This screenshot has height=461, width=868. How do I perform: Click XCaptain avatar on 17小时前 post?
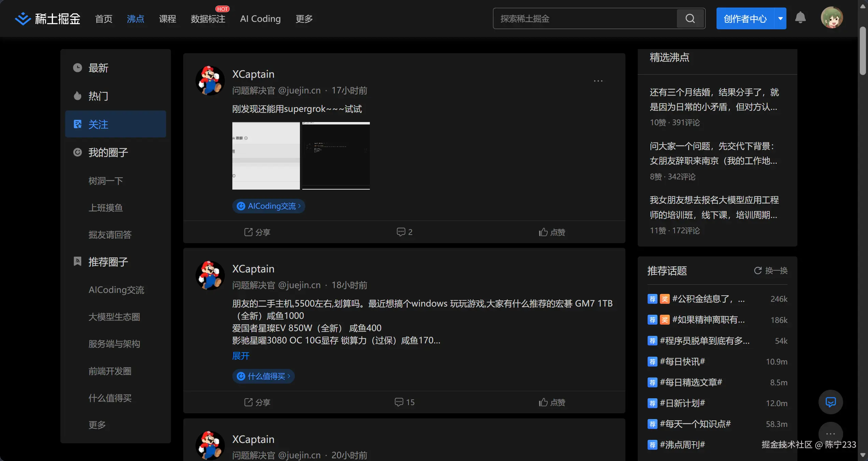[x=210, y=80]
